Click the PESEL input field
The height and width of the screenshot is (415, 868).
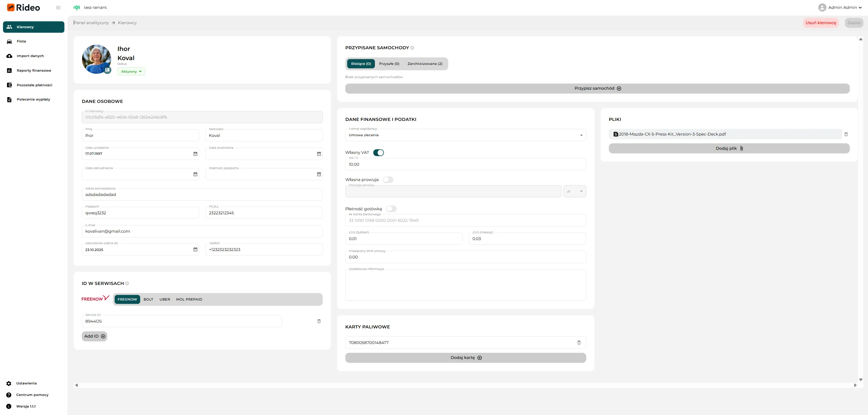(264, 213)
